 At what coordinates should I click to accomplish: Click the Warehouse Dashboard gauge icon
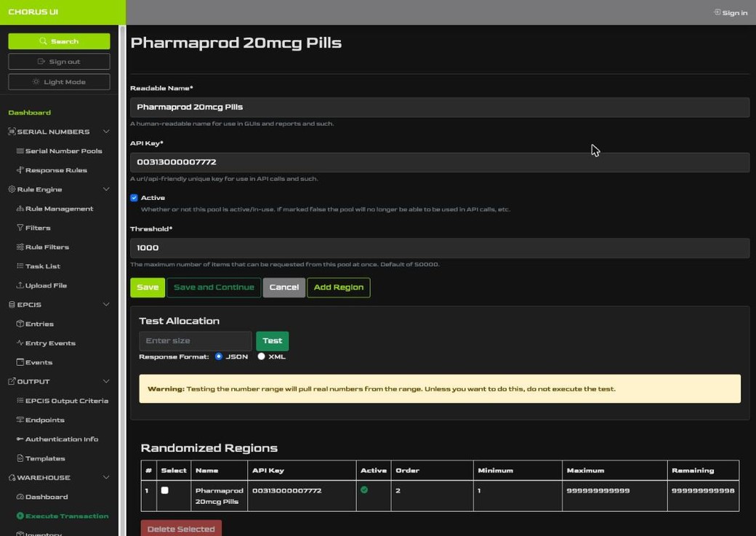click(x=20, y=497)
